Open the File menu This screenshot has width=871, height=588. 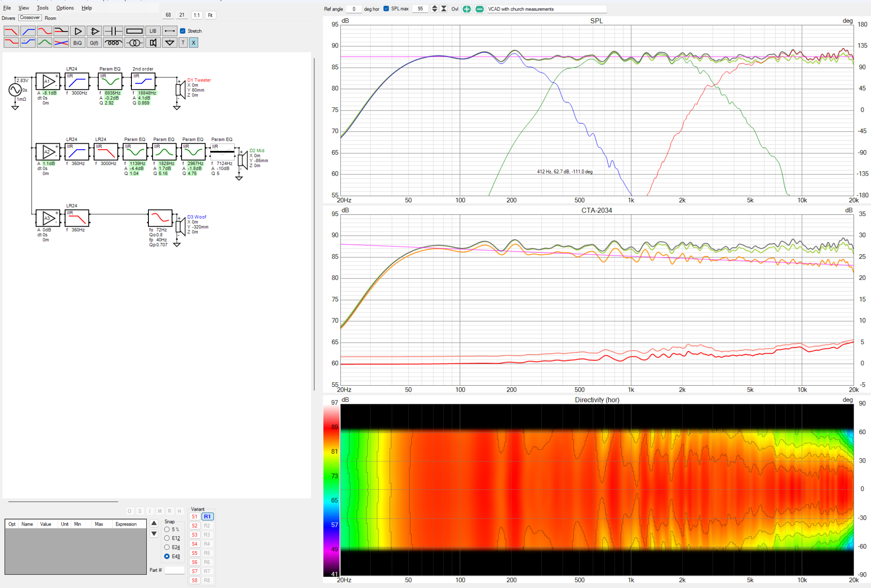[x=7, y=8]
